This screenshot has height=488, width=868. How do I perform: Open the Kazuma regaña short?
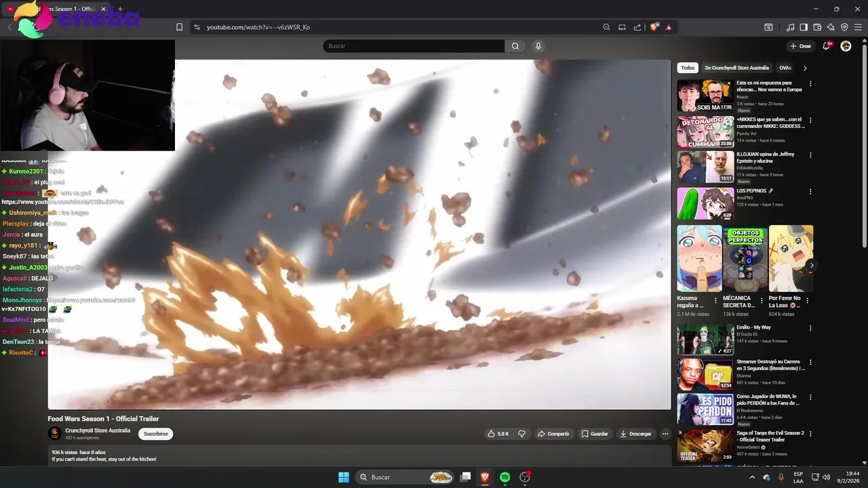[x=699, y=258]
